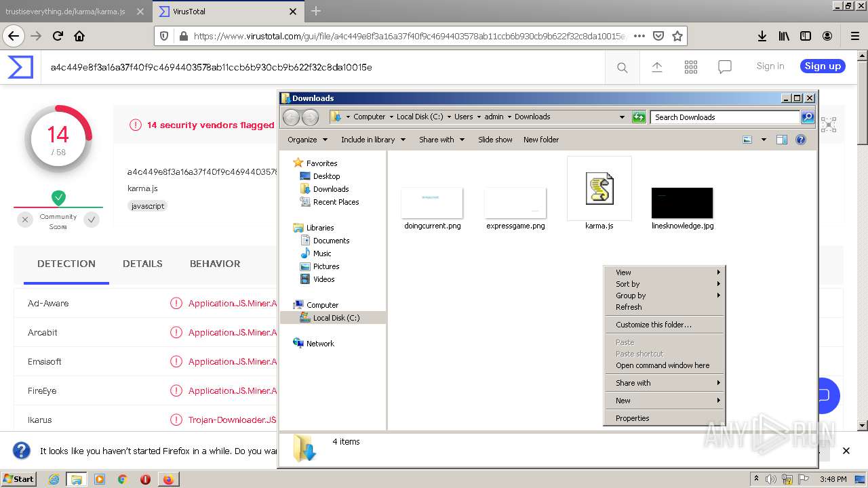Screen dimensions: 868x488
Task: Select the linesknowledge.jpg thumbnail
Action: tap(682, 203)
